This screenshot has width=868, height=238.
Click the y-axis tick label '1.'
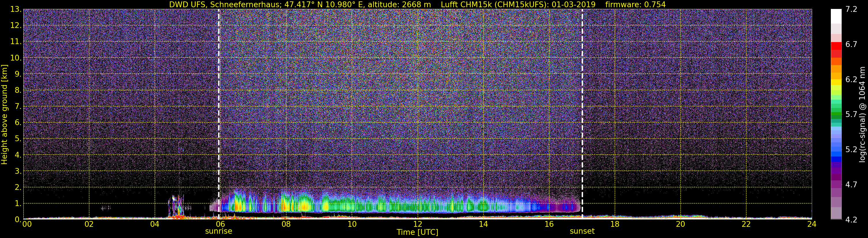18,204
